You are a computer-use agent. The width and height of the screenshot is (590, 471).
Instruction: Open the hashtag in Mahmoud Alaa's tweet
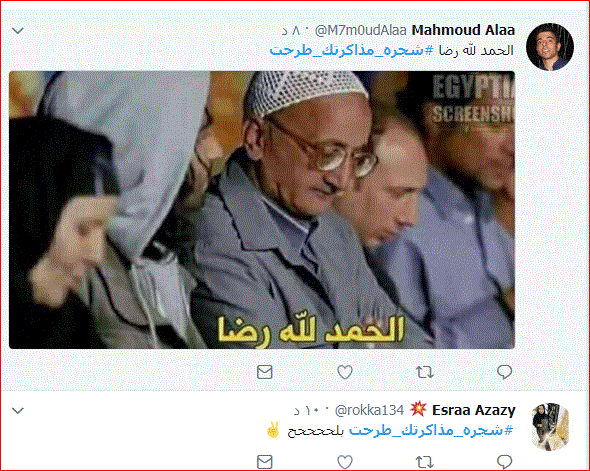coord(352,50)
